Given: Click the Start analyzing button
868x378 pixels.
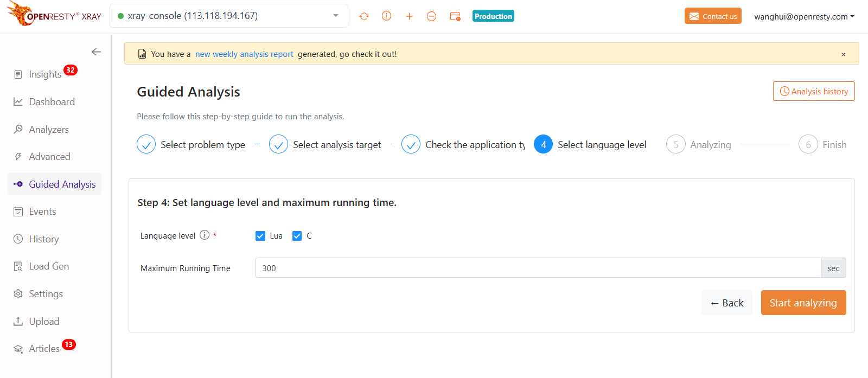Looking at the screenshot, I should pyautogui.click(x=803, y=303).
